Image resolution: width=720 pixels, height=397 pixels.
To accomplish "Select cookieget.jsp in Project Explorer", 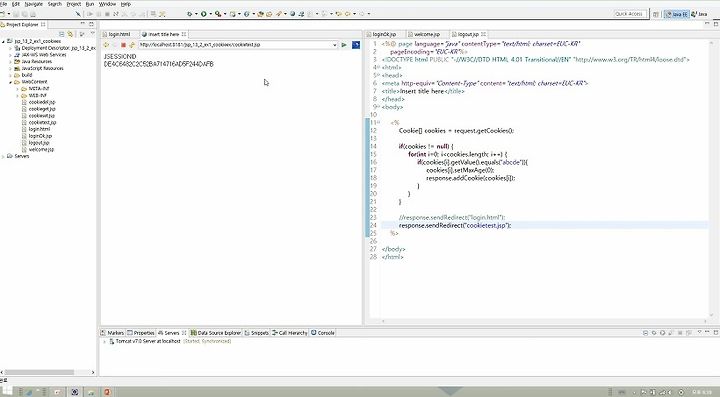I will click(x=42, y=109).
